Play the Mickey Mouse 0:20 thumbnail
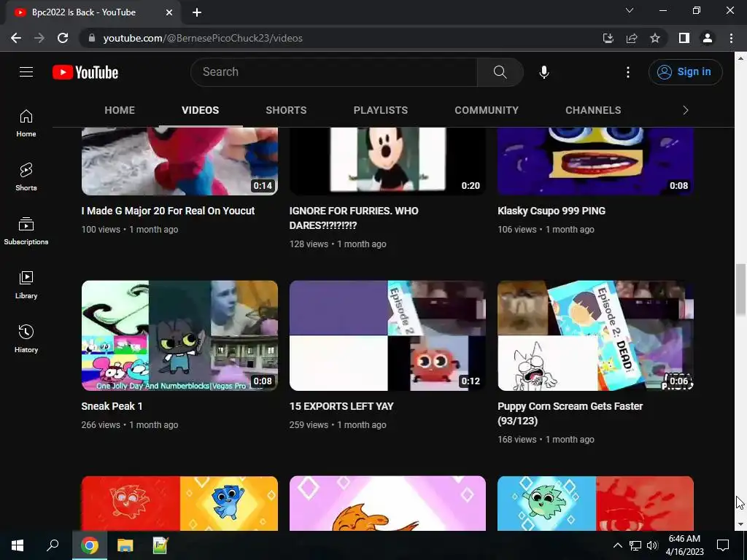This screenshot has height=560, width=747. coord(387,161)
